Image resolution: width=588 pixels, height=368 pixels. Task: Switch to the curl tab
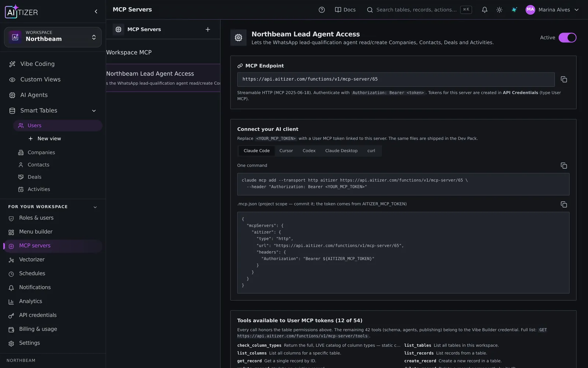coord(371,151)
